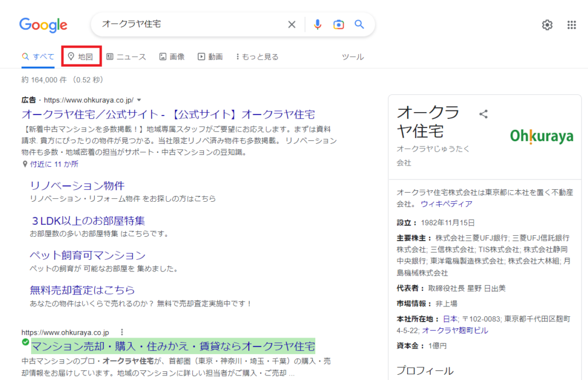Open settings gear icon
Screen dimensions: 588x380
(x=547, y=25)
